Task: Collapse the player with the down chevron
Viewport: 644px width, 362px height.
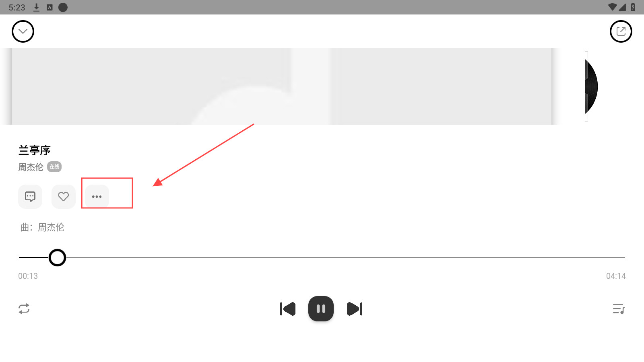Action: click(x=23, y=31)
